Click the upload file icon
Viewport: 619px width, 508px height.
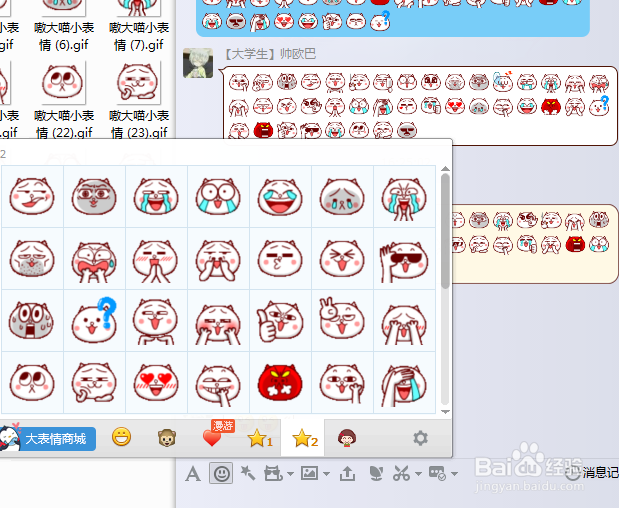point(347,473)
